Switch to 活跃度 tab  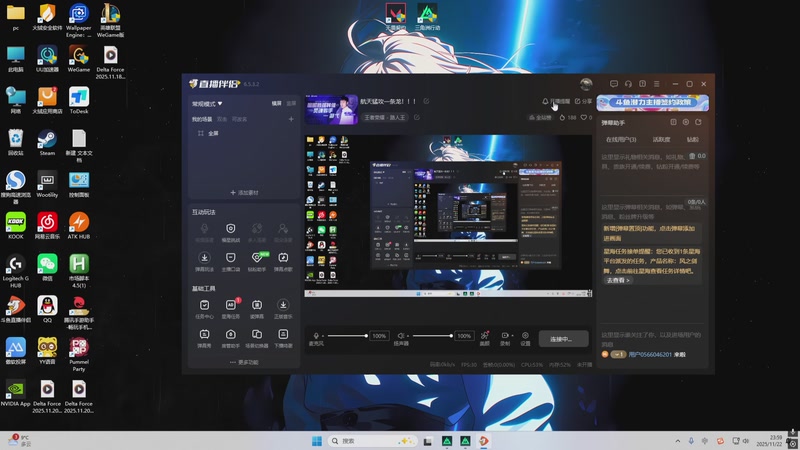tap(661, 139)
